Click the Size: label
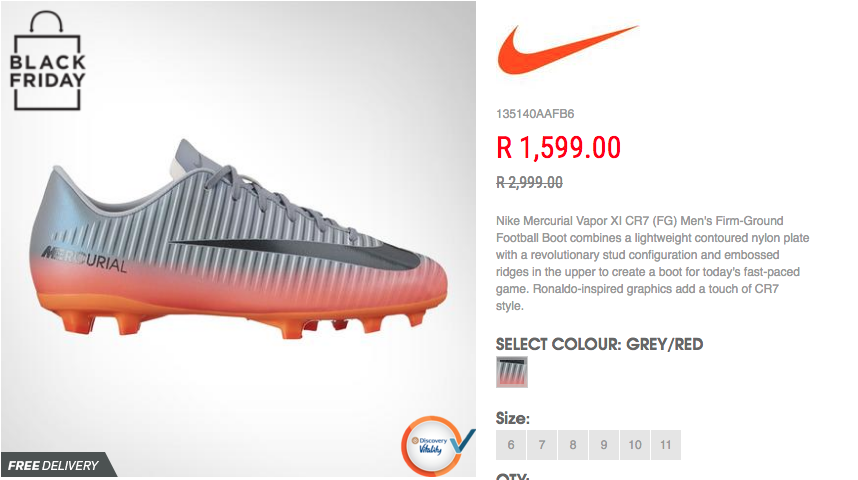The width and height of the screenshot is (858, 480). point(513,419)
